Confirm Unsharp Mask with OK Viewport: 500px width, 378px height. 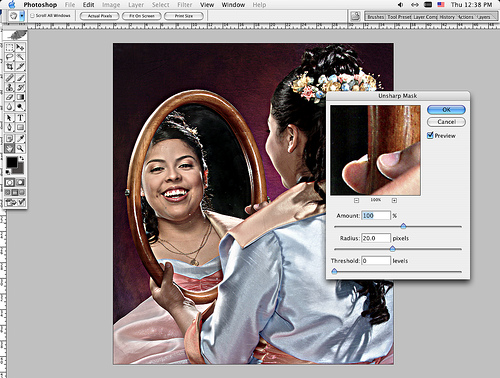coord(446,110)
